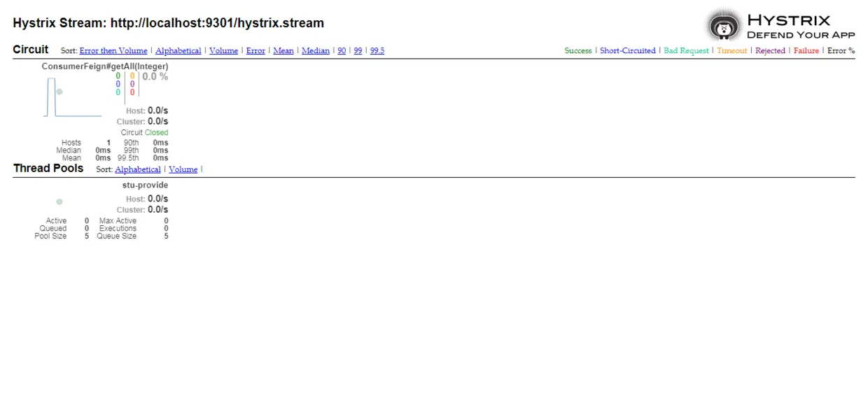Sort circuits by Volume link
This screenshot has height=403, width=868.
coord(223,51)
